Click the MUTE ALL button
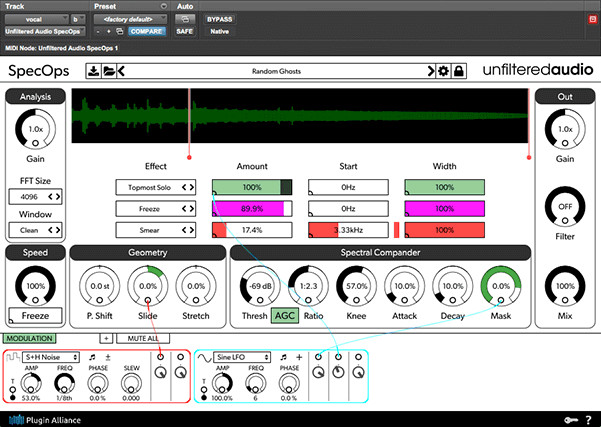Screen dimensions: 601x427 click(x=143, y=338)
